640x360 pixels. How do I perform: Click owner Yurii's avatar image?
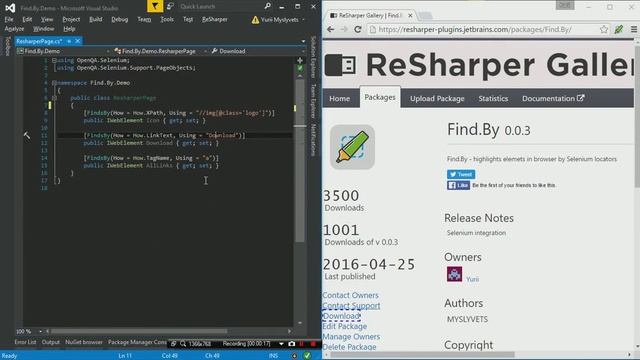[x=454, y=274]
